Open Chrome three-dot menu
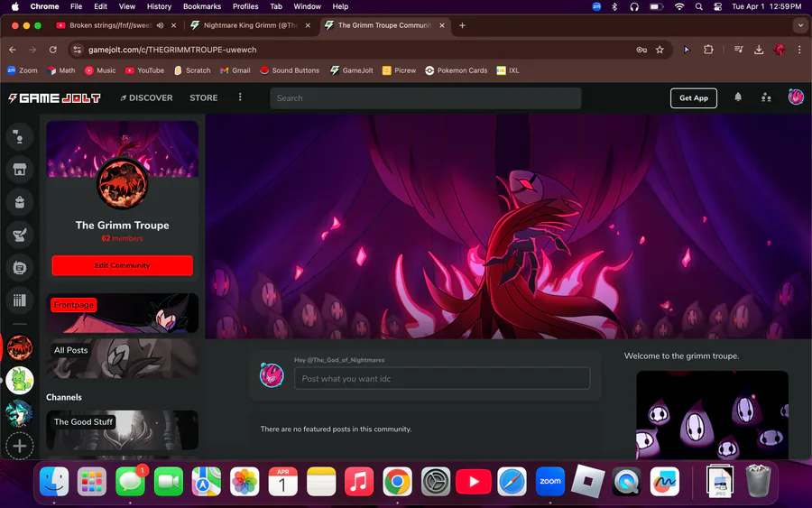 click(x=799, y=50)
